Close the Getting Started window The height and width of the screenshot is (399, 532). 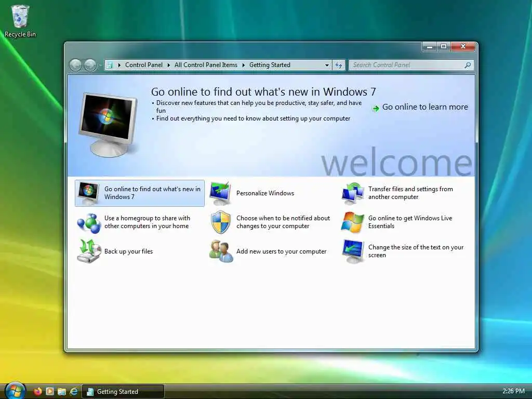(x=463, y=46)
